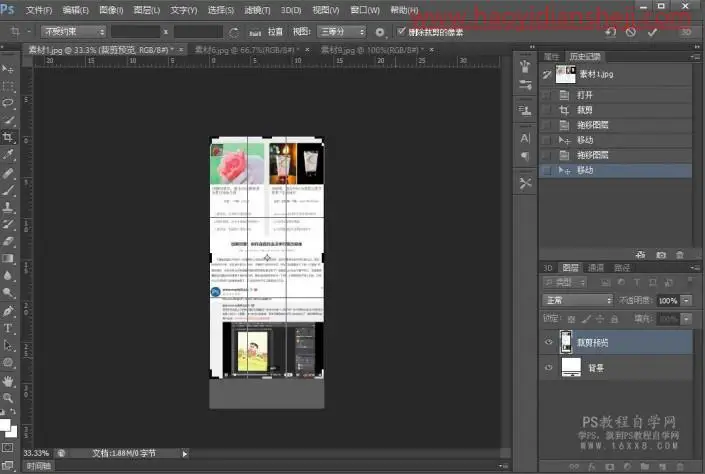This screenshot has height=474, width=705.
Task: Create a new snapshot in the History panel
Action: (x=661, y=255)
